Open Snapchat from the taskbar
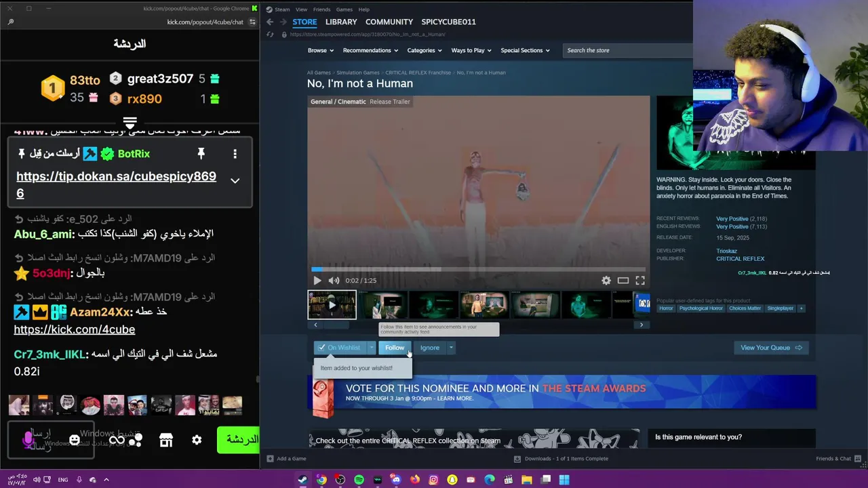Screen dimensions: 868x488 (x=452, y=480)
